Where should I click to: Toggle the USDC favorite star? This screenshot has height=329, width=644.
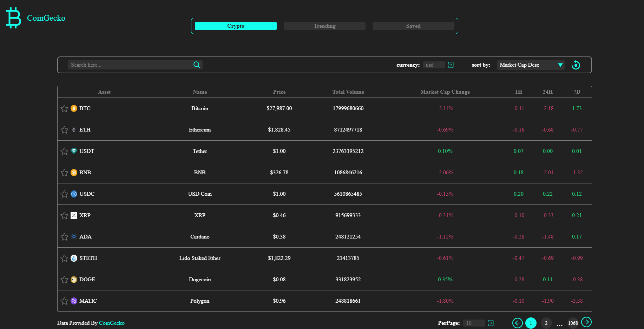(64, 194)
